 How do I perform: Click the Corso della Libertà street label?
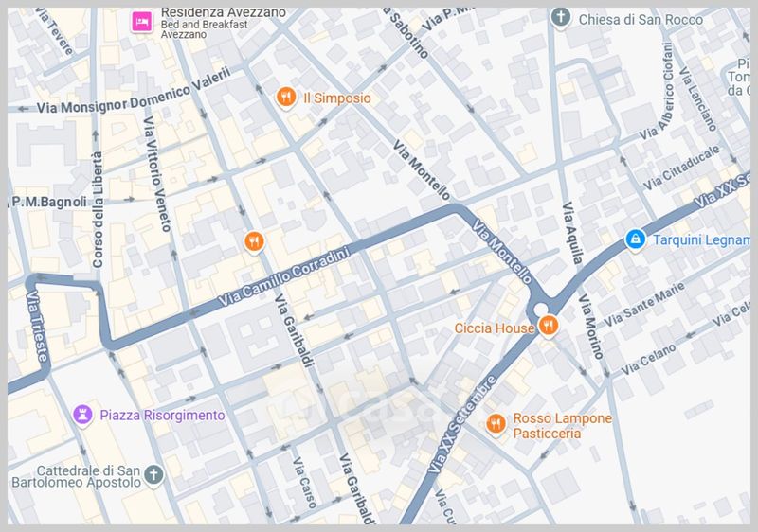(98, 209)
